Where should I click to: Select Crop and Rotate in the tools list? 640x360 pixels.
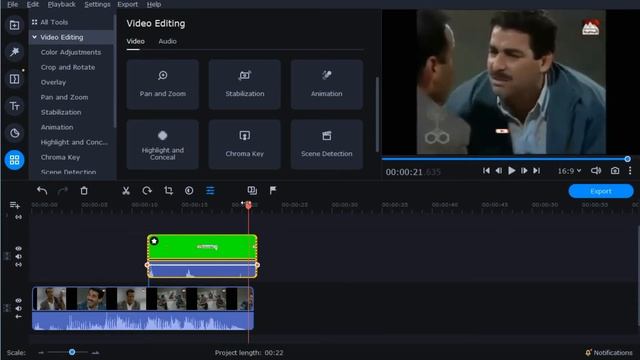pos(68,67)
